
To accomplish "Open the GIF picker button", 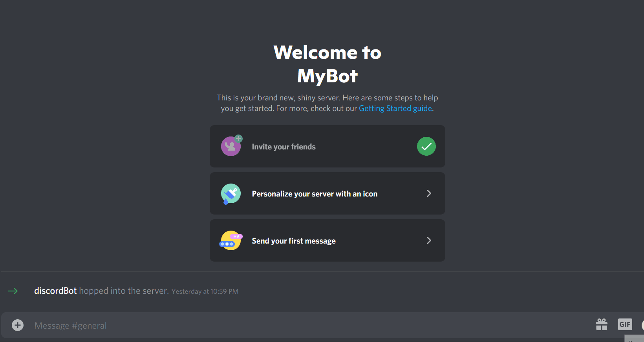I will pos(625,324).
